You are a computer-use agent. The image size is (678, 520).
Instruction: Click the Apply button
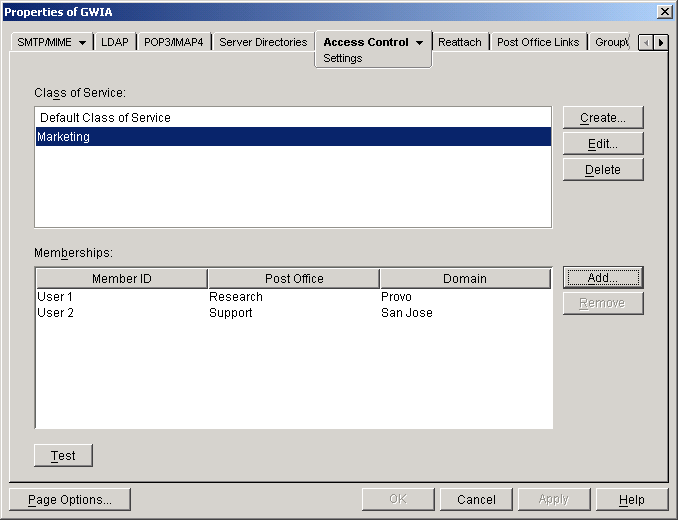point(554,500)
